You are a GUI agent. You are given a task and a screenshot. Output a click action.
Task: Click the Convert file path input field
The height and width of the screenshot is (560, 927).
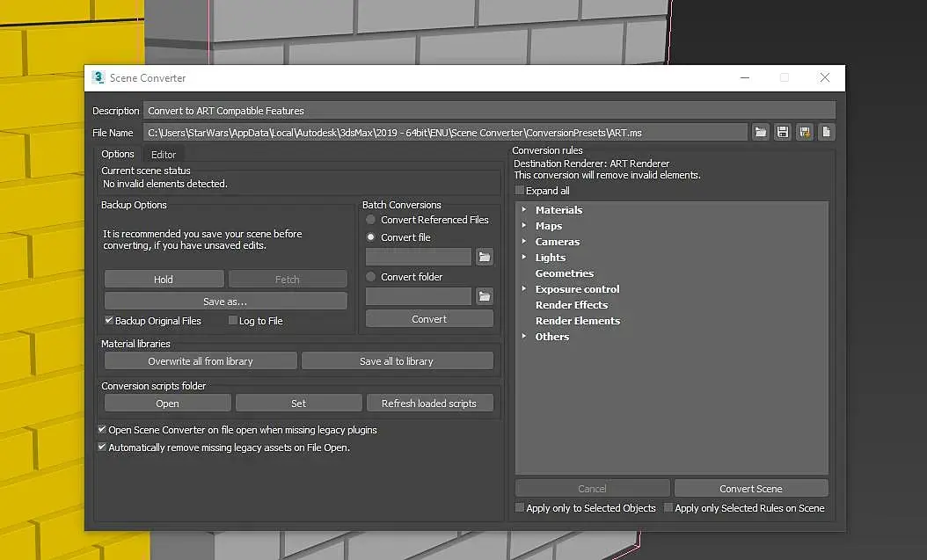coord(419,257)
